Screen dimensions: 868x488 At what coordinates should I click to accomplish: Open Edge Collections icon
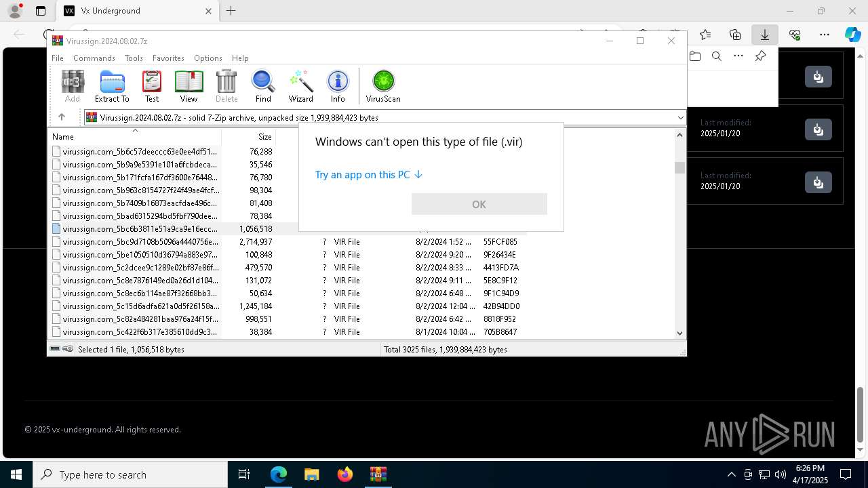(x=735, y=35)
